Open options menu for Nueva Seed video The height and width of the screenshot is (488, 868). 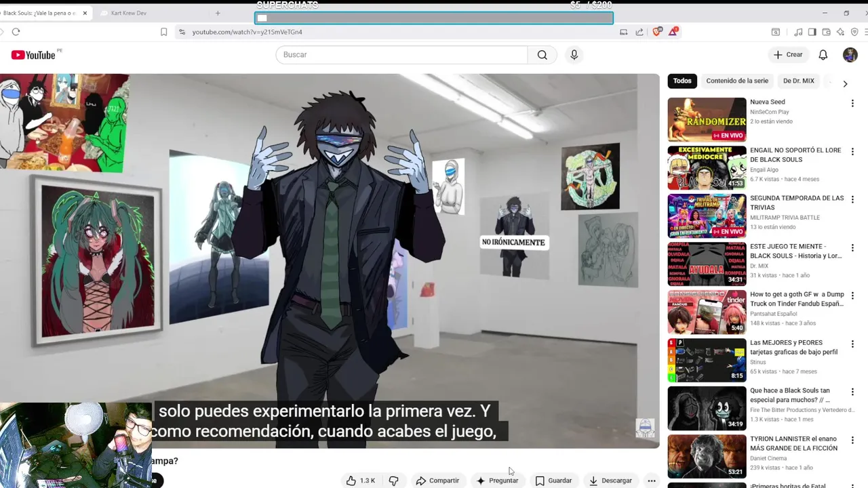click(x=852, y=104)
